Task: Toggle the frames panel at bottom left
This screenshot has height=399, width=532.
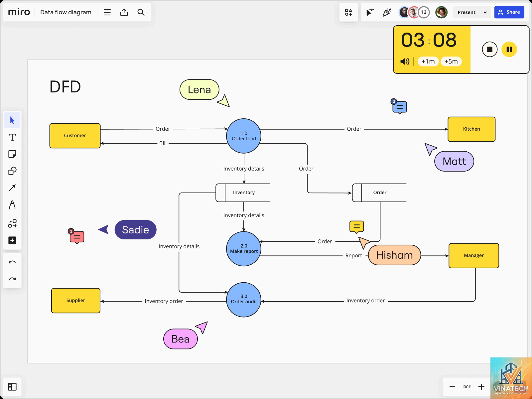Action: 12,387
